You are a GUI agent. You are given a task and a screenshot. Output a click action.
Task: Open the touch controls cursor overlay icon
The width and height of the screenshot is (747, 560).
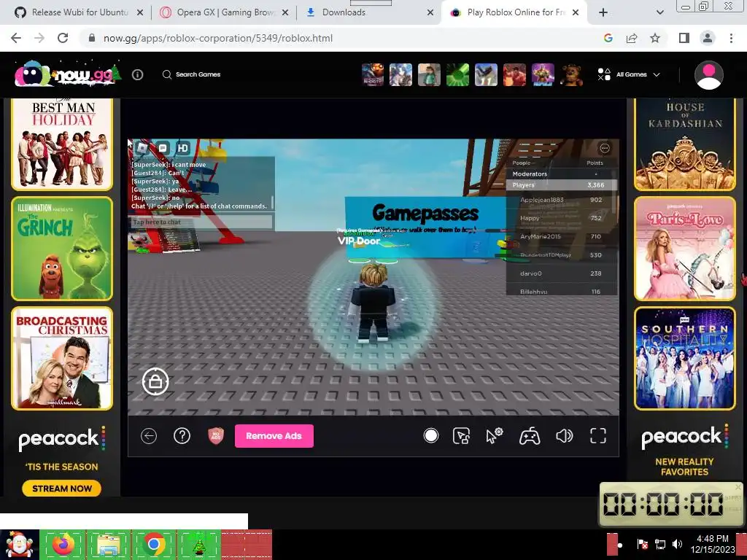461,436
